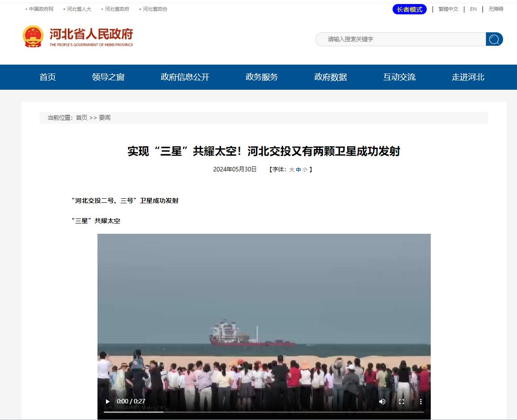Open video more options three-dot menu

(421, 401)
